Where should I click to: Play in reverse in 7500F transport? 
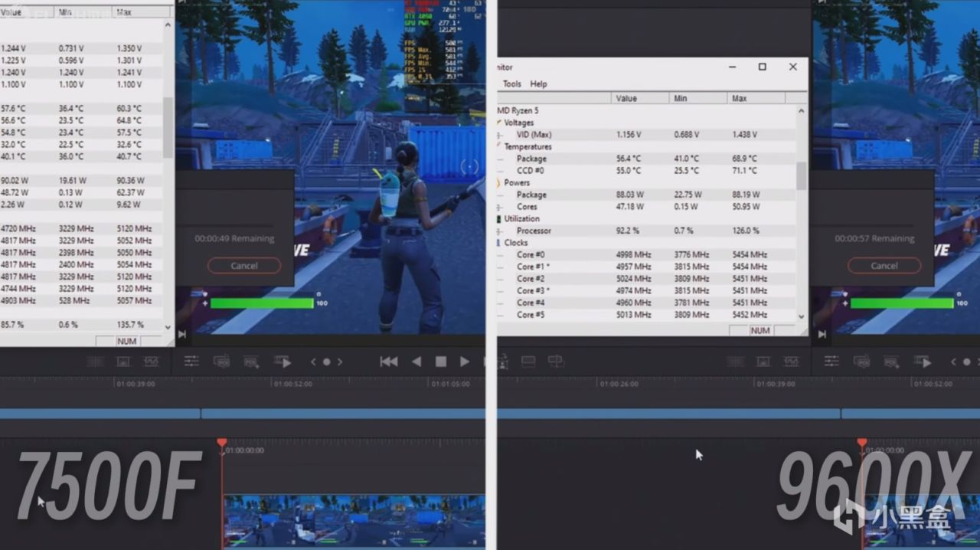point(416,362)
